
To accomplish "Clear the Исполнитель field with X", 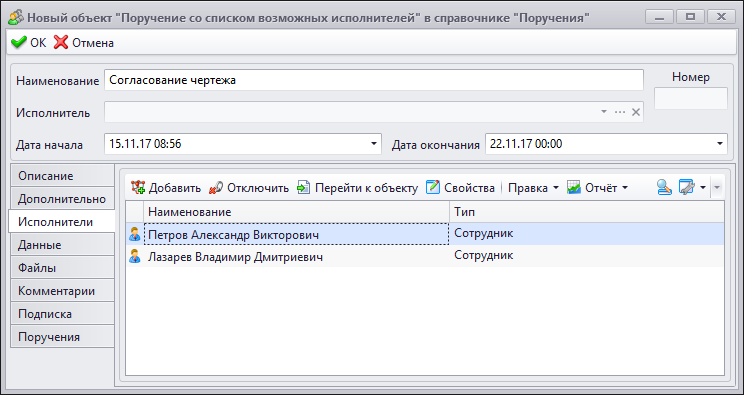I will (x=636, y=112).
